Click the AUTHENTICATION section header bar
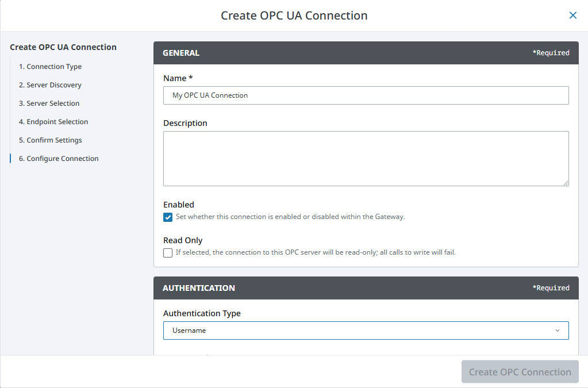Screen dimensions: 588x388 (x=366, y=287)
